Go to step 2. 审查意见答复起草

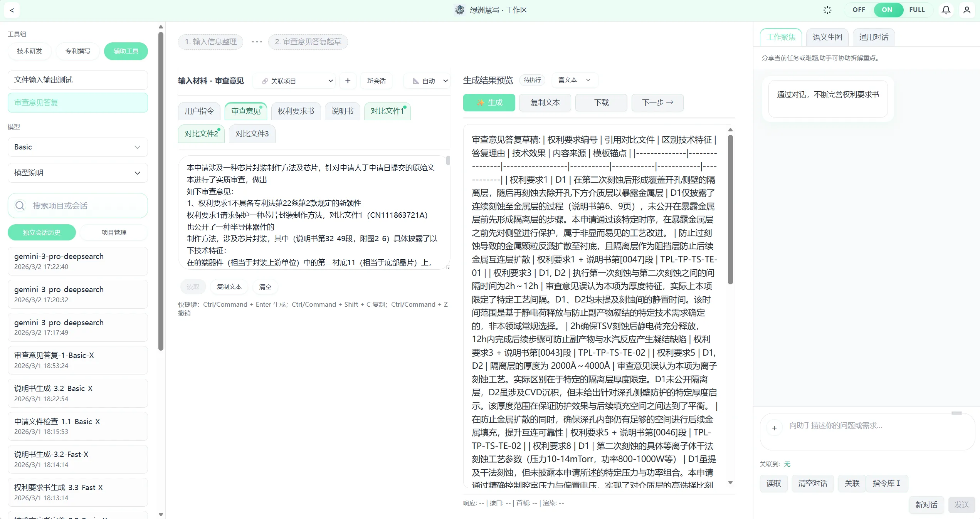pyautogui.click(x=308, y=42)
